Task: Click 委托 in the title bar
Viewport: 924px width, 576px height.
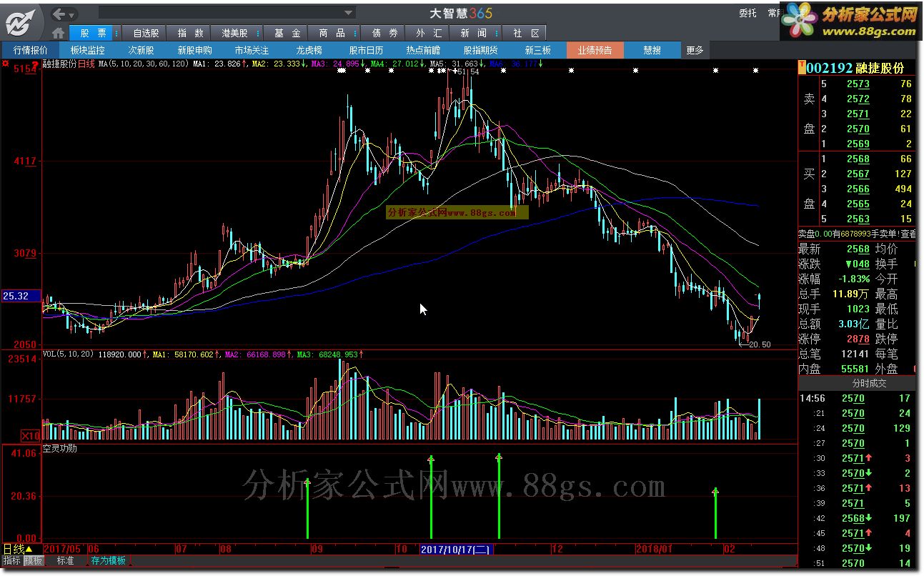Action: 747,13
